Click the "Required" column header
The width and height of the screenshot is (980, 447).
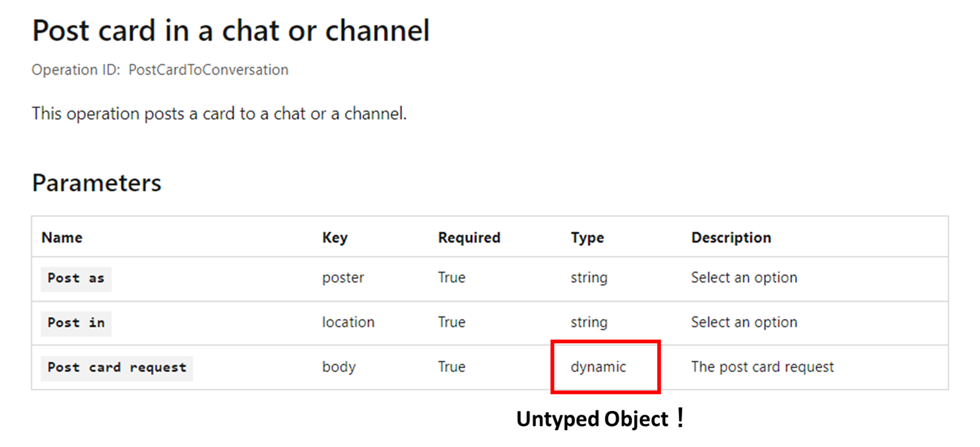point(469,238)
